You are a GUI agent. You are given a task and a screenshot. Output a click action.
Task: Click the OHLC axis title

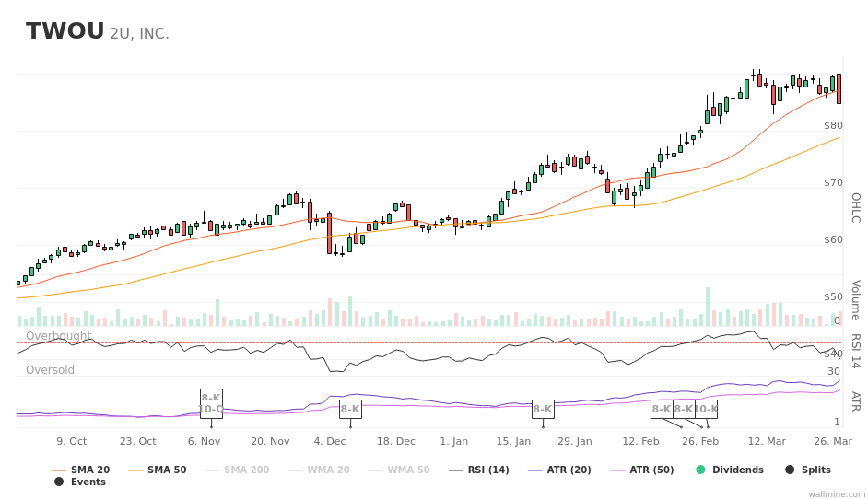pyautogui.click(x=856, y=208)
